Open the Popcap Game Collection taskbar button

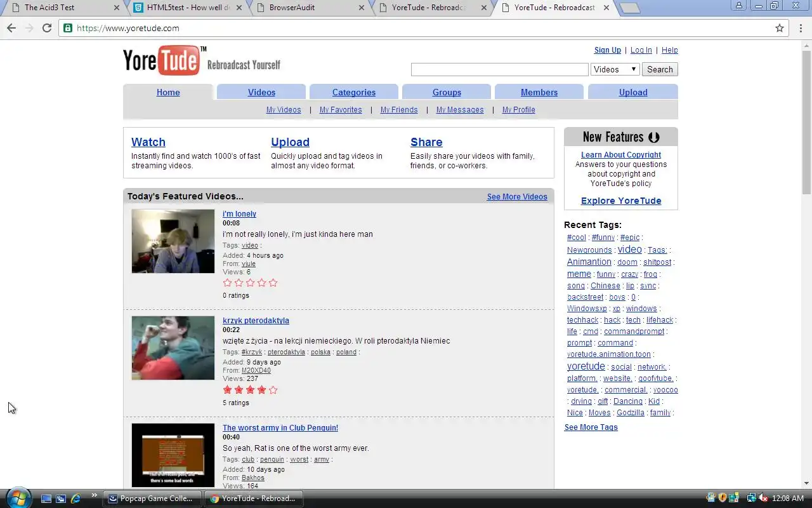[152, 498]
